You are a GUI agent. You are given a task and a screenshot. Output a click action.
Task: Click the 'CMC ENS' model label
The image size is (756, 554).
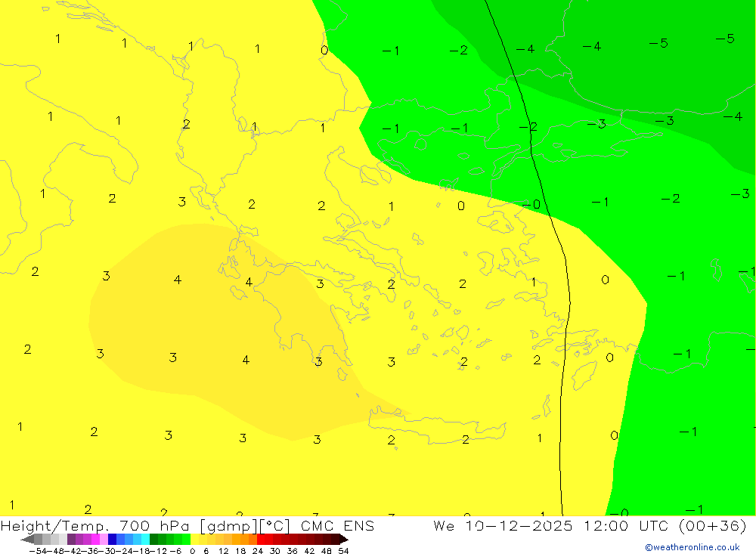337,525
